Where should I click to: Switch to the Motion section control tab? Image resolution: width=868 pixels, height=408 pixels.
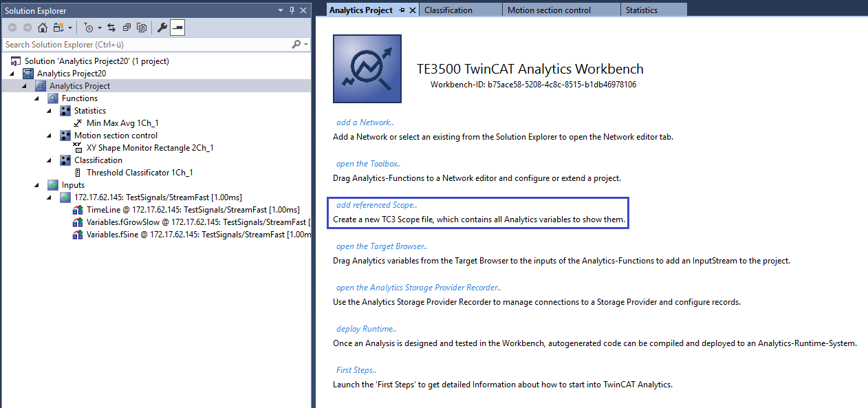[560, 10]
